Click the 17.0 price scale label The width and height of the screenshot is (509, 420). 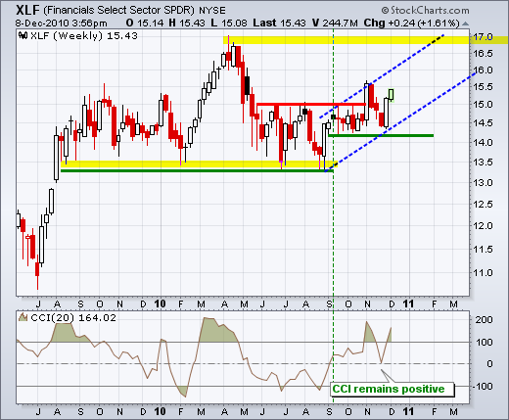tap(484, 37)
